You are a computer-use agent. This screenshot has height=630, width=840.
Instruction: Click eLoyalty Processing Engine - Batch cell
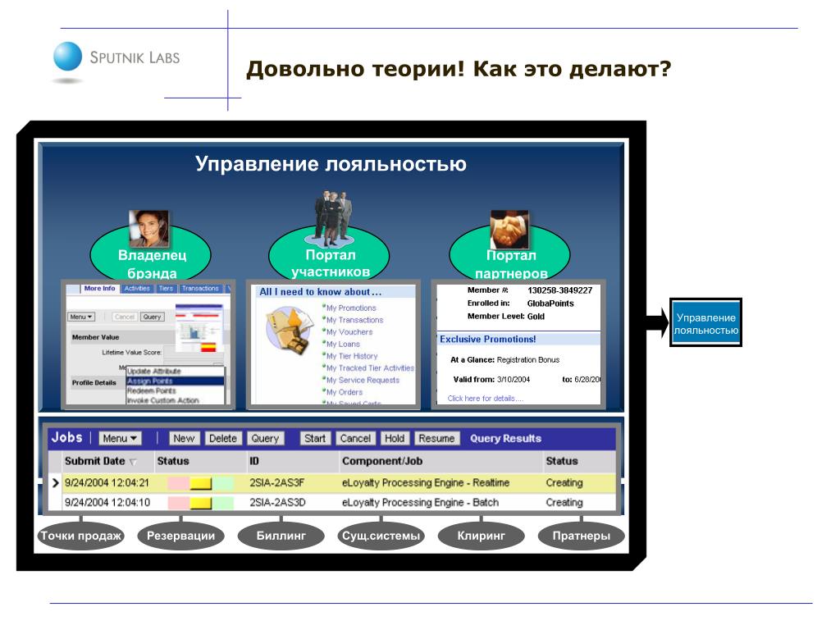[x=420, y=503]
